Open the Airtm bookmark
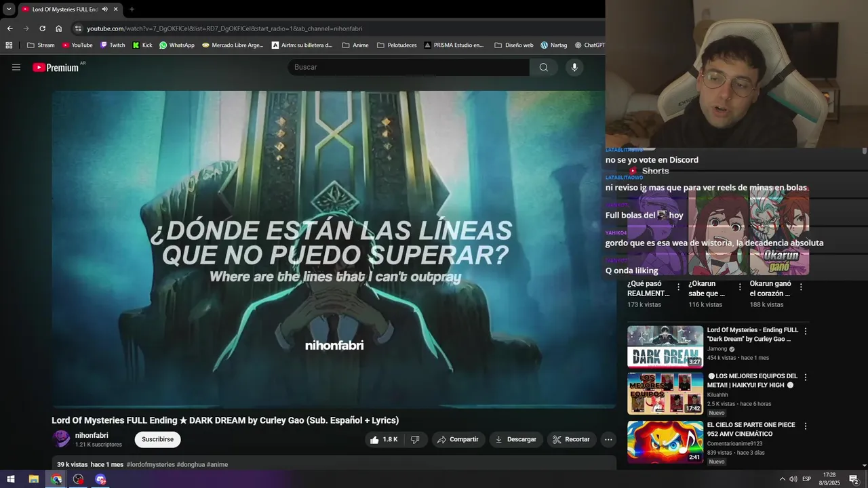The height and width of the screenshot is (488, 868). point(302,45)
